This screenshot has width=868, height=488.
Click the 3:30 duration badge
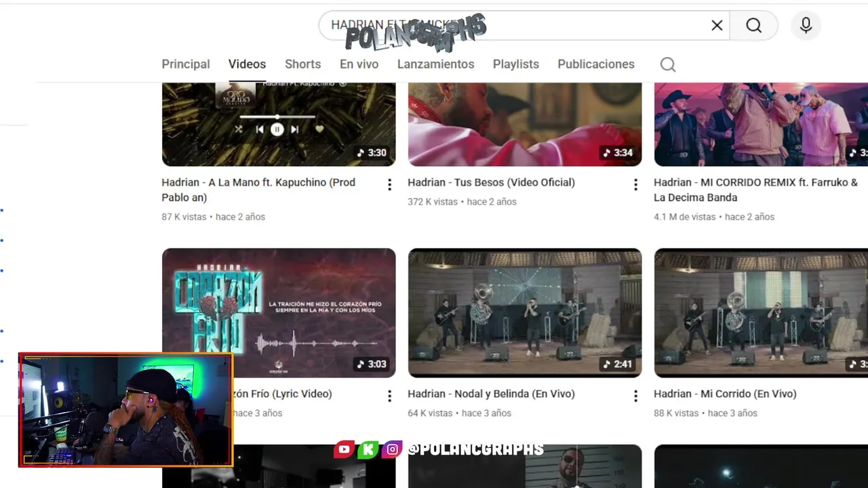pos(372,153)
